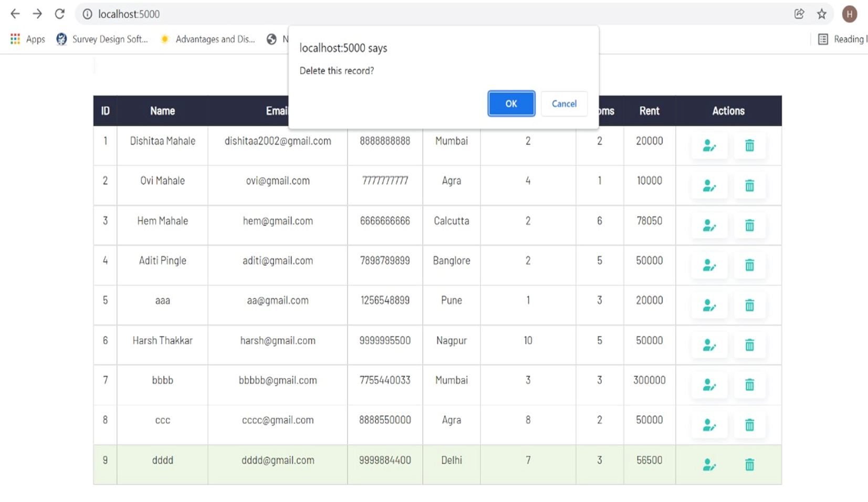Click the edit icon for record ID 5
This screenshot has width=868, height=502.
pos(709,305)
